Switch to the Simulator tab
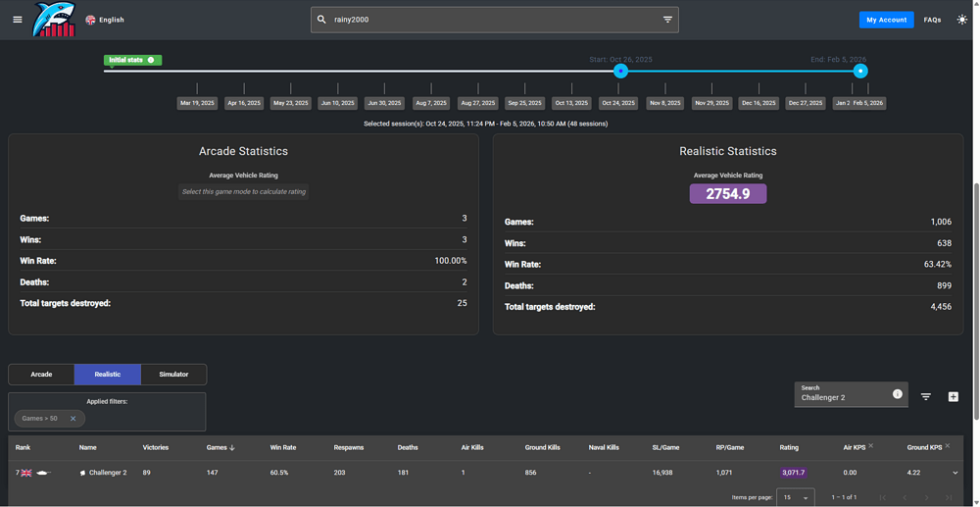 (173, 374)
